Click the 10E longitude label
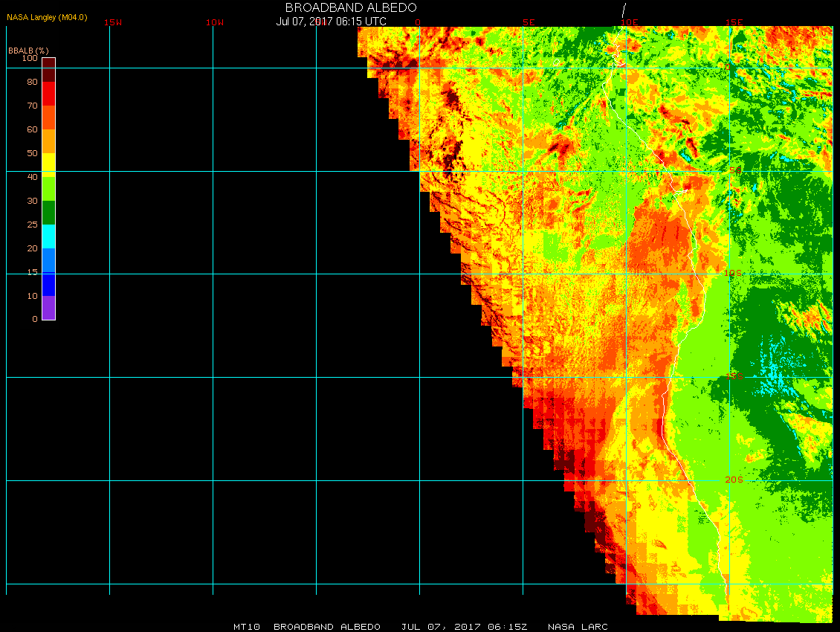The height and width of the screenshot is (632, 840). 630,22
